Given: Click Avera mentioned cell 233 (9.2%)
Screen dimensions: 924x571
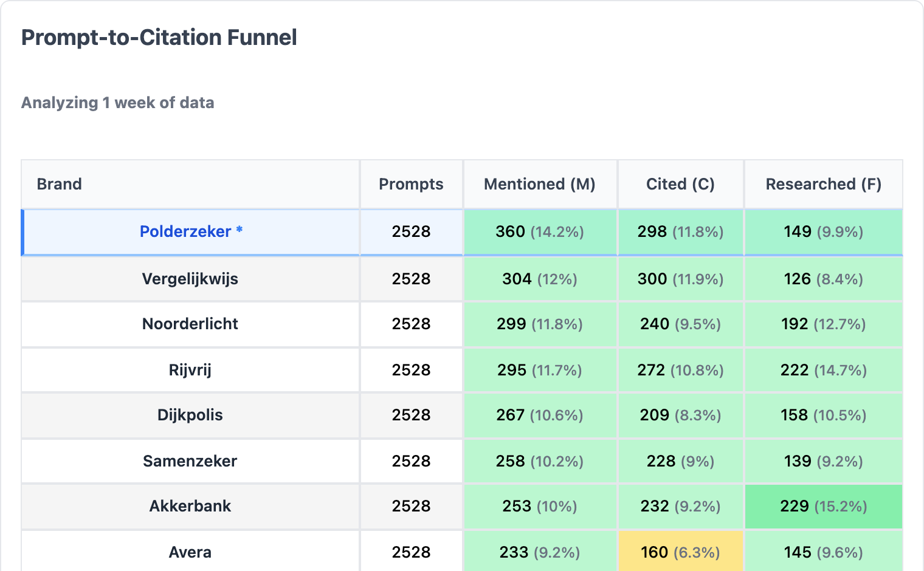Looking at the screenshot, I should pos(540,551).
